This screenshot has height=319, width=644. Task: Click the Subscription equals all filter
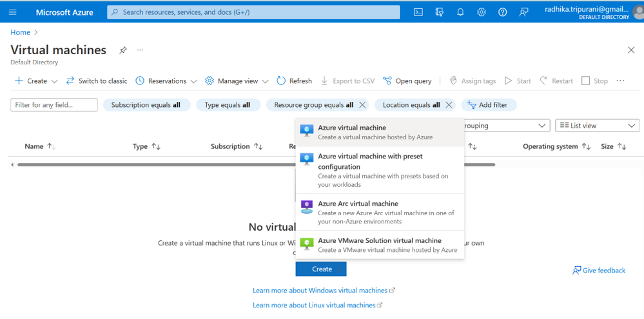coord(146,104)
